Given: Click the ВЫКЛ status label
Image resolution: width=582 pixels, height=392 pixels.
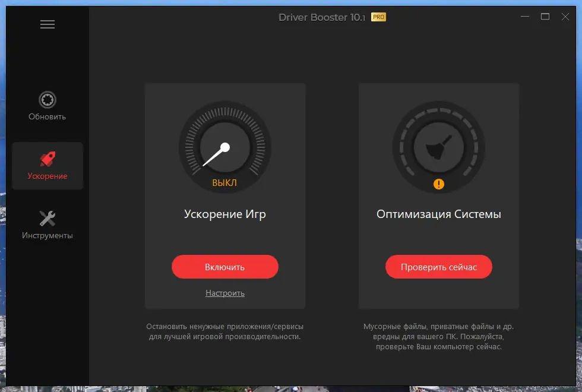Looking at the screenshot, I should [x=224, y=183].
